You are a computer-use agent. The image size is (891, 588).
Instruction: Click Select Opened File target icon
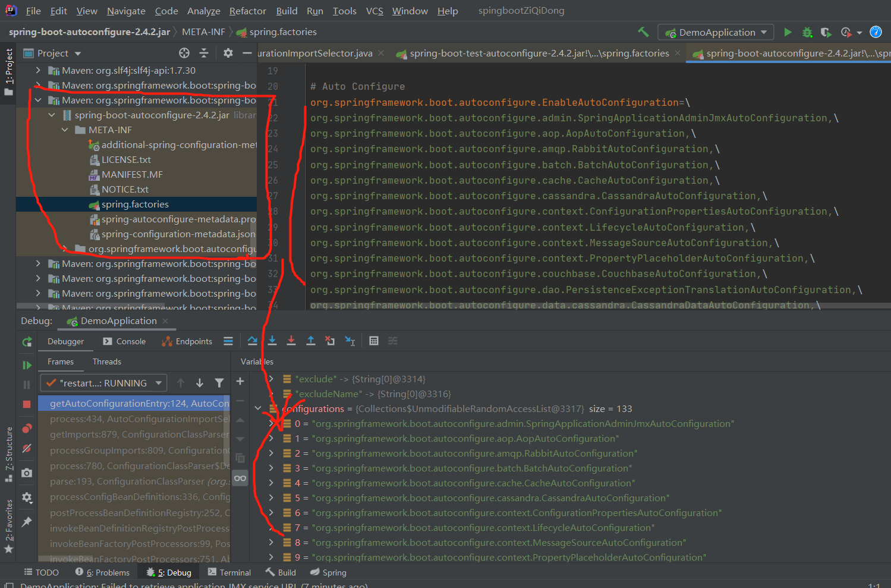(x=184, y=53)
